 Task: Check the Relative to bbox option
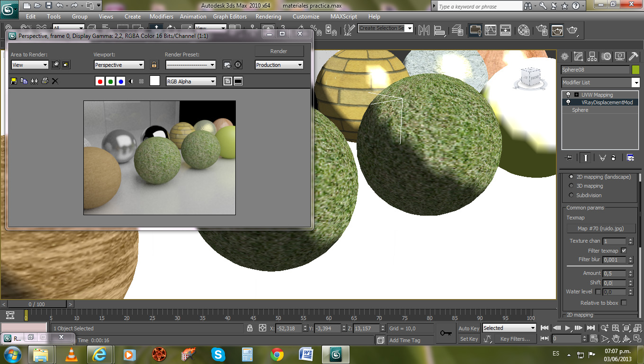coord(624,303)
